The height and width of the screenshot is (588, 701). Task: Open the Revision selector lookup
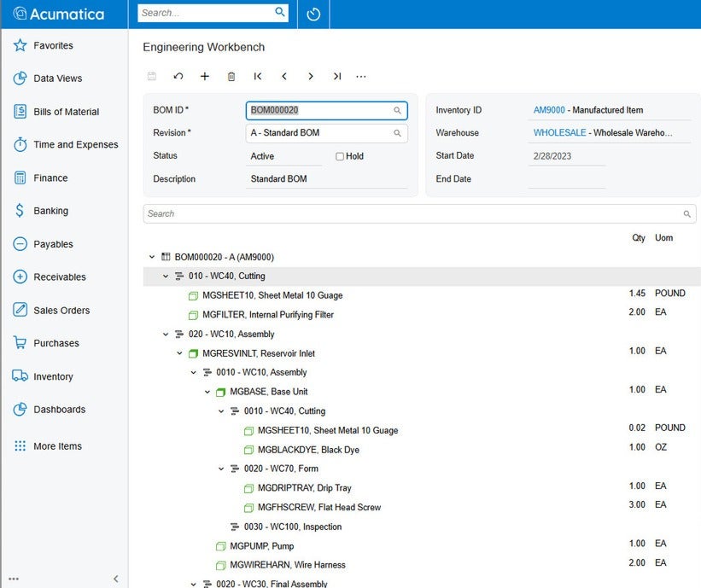(x=396, y=133)
